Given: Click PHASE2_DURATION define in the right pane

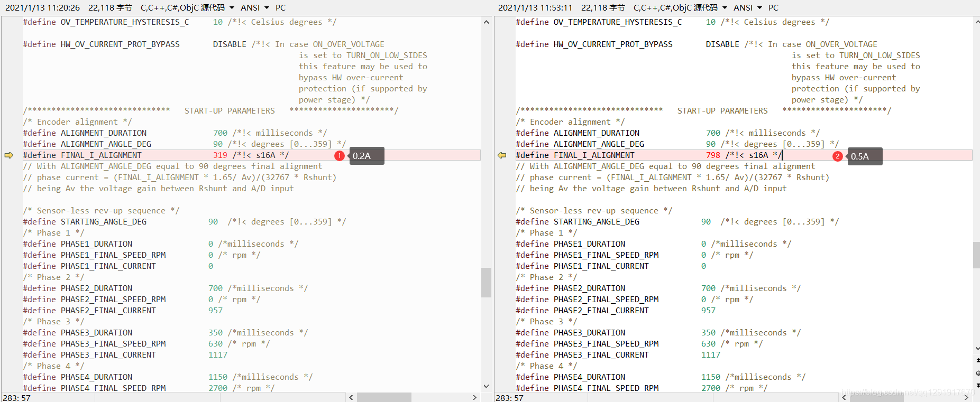Looking at the screenshot, I should click(x=589, y=288).
